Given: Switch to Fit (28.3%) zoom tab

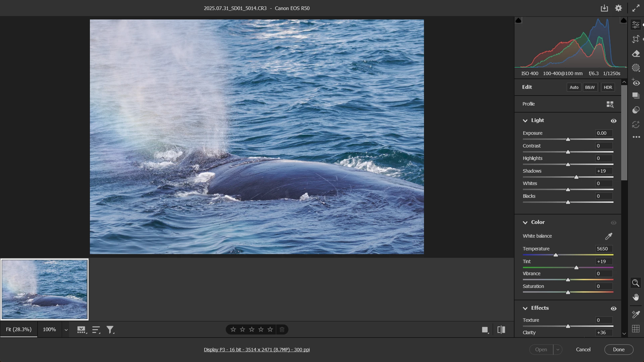Looking at the screenshot, I should [x=19, y=329].
